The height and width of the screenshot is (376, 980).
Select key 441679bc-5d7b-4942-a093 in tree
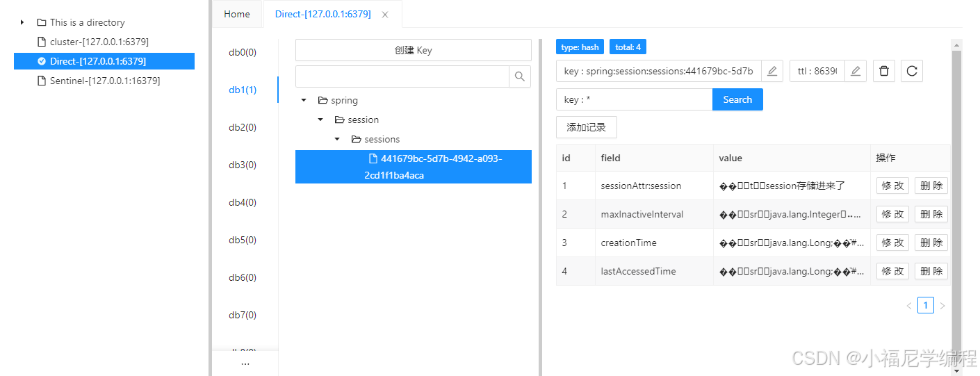(414, 167)
